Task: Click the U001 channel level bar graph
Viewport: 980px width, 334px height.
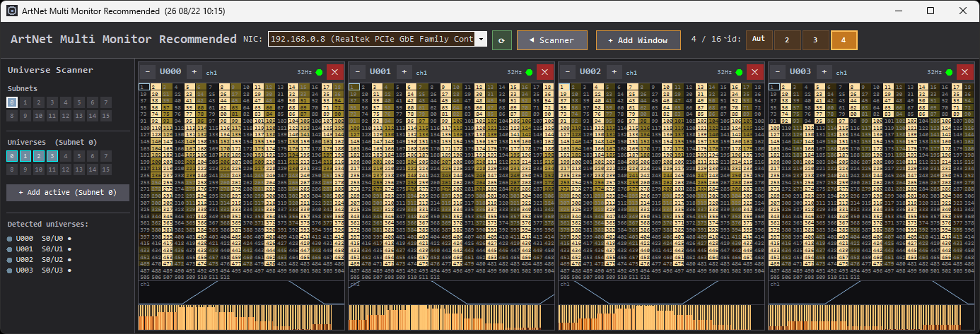Action: (x=450, y=317)
